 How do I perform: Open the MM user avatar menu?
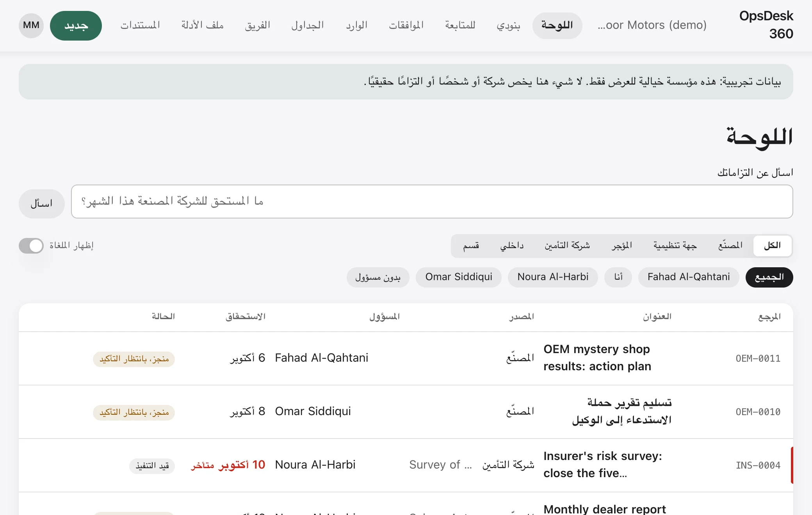click(x=31, y=25)
